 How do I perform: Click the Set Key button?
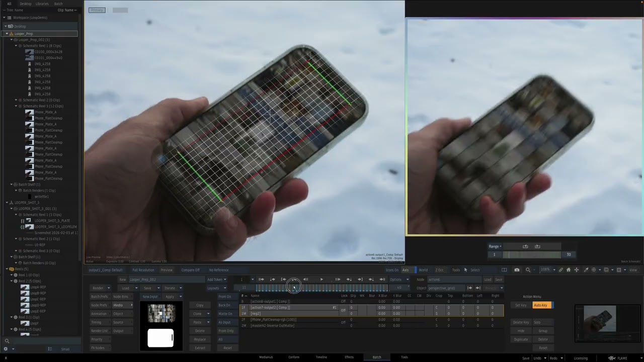[x=521, y=305]
